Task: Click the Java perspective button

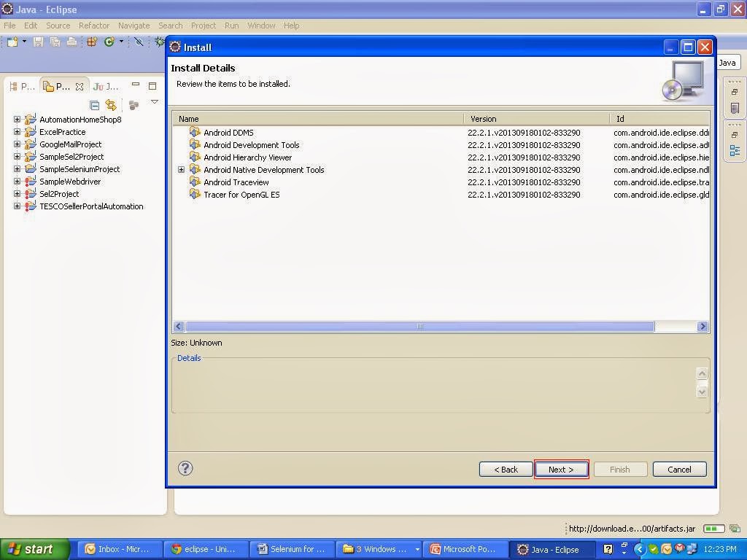Action: tap(727, 63)
